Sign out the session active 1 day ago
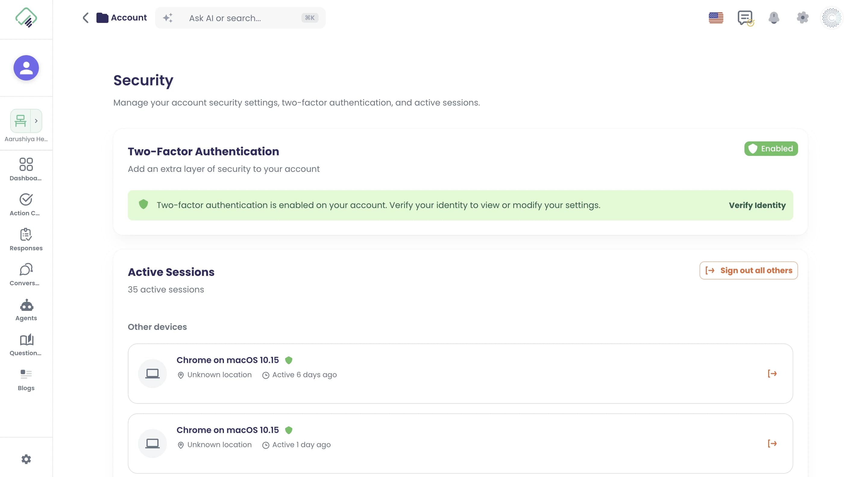The height and width of the screenshot is (477, 868). point(772,443)
